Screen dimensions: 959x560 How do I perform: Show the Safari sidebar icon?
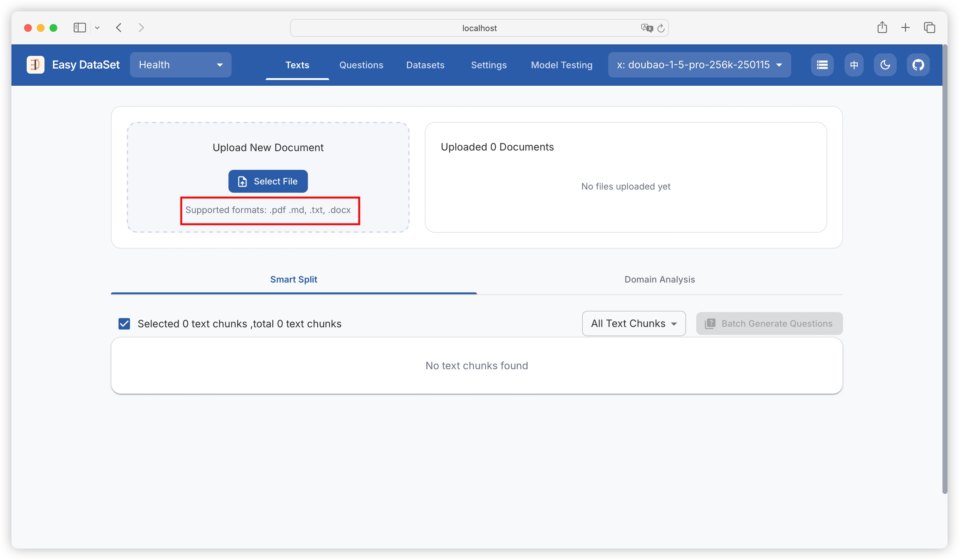pyautogui.click(x=80, y=27)
